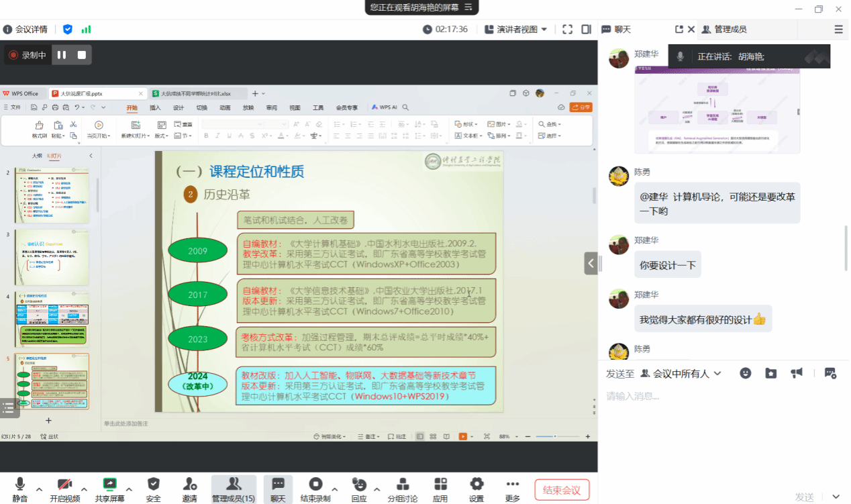Screen dimensions: 851x504
Task: Open meeting Settings (设置) gear
Action: coord(477,489)
